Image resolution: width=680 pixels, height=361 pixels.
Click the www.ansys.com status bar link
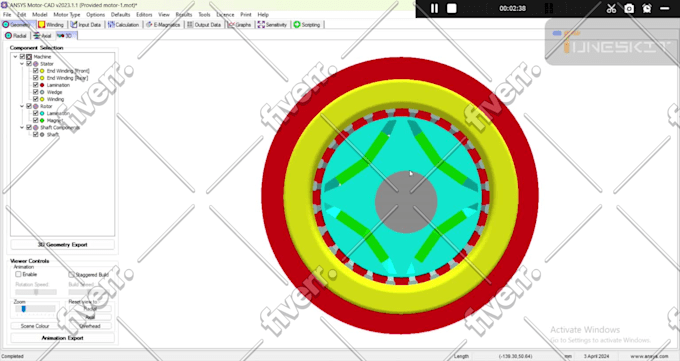click(649, 356)
